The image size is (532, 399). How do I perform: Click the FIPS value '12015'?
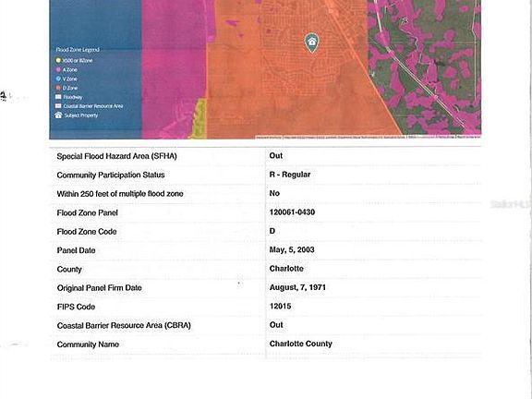click(x=280, y=307)
